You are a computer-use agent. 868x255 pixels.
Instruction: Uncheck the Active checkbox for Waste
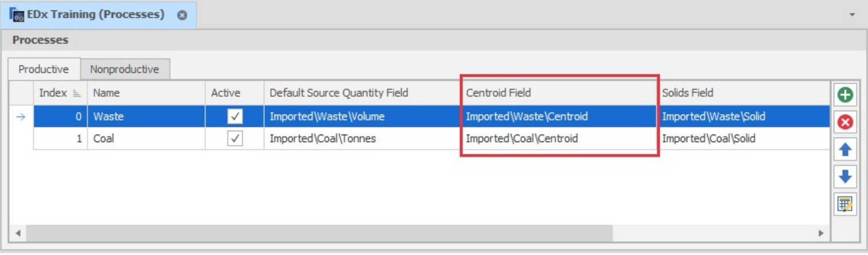tap(235, 117)
